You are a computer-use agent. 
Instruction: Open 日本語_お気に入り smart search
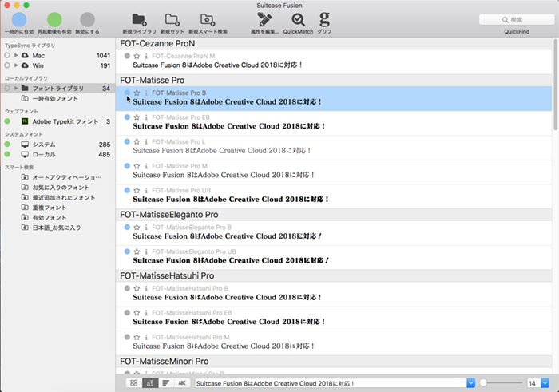coord(57,228)
